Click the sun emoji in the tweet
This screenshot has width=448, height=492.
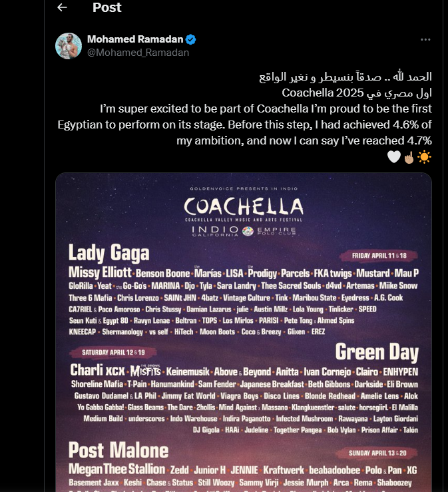[425, 157]
